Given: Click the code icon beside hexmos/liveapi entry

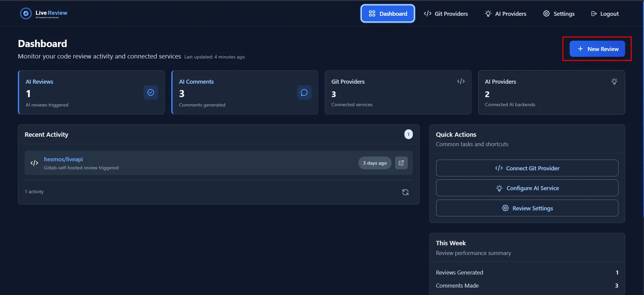Looking at the screenshot, I should tap(34, 163).
